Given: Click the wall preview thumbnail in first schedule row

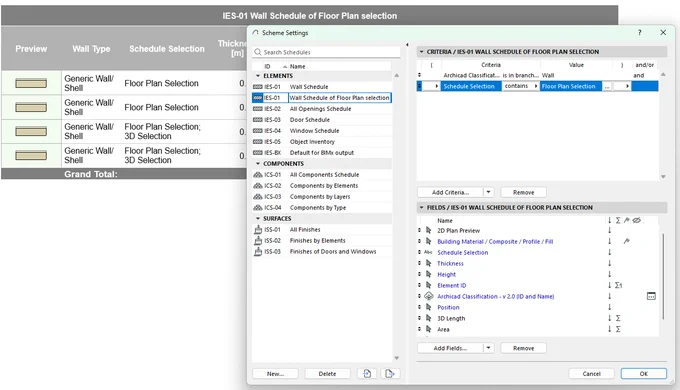Looking at the screenshot, I should point(31,83).
